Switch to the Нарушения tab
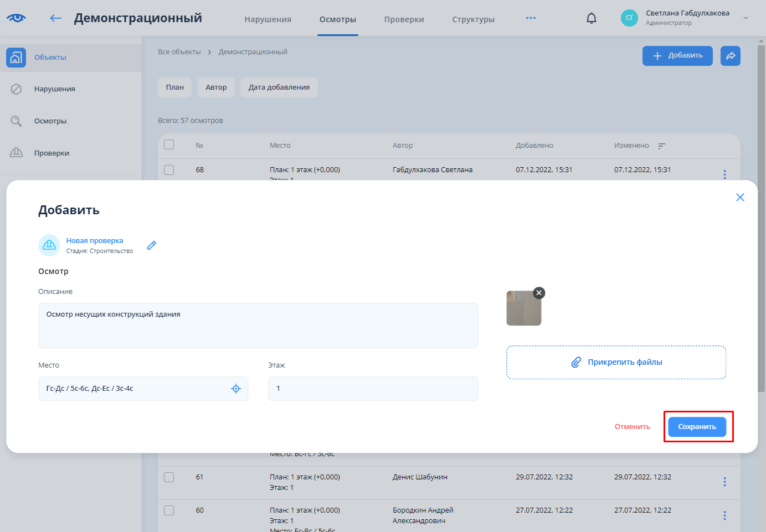 pyautogui.click(x=268, y=19)
